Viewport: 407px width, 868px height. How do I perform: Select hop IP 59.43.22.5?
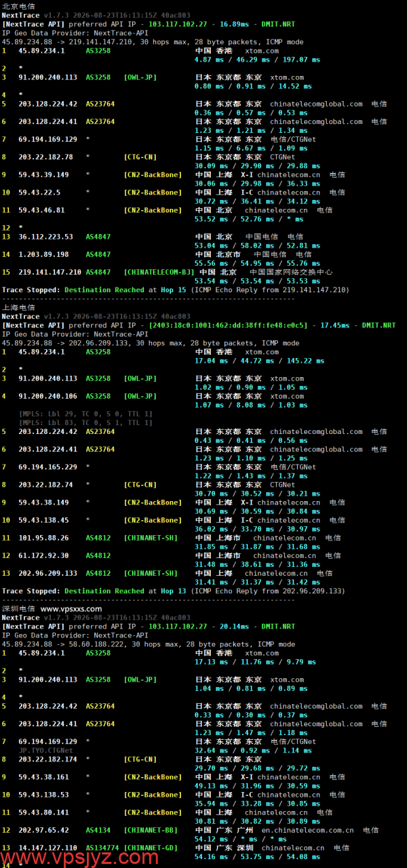(39, 192)
